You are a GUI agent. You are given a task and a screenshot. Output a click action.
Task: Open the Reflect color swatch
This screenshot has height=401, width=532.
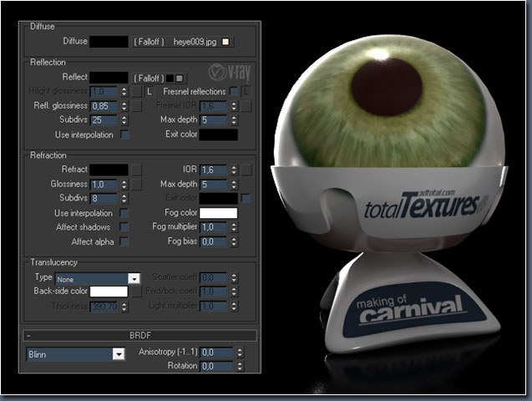(109, 78)
